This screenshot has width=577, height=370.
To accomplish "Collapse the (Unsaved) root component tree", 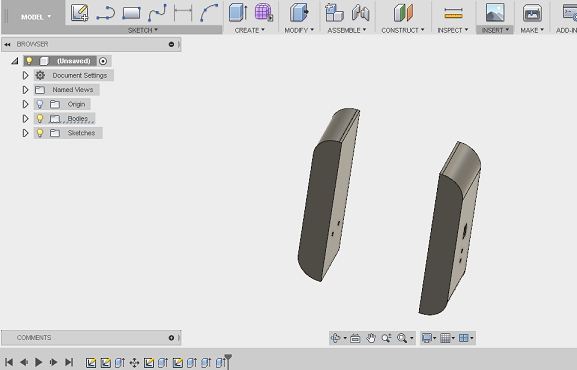I will [15, 61].
